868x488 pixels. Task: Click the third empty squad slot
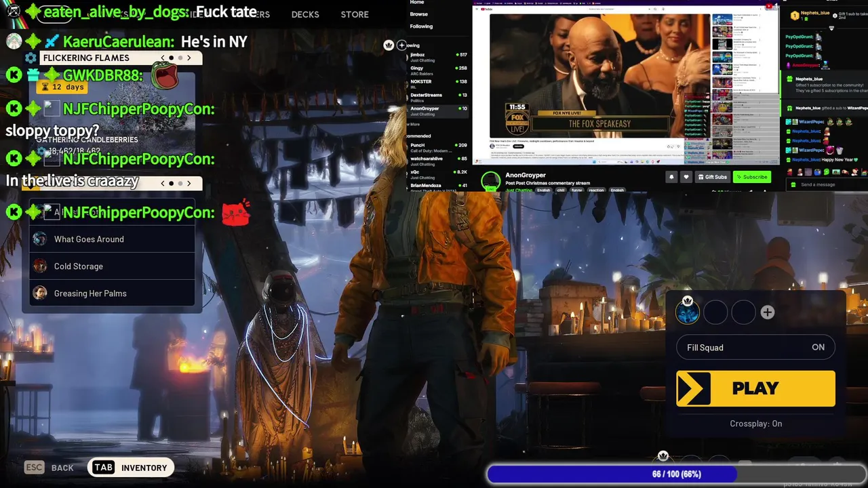(743, 312)
